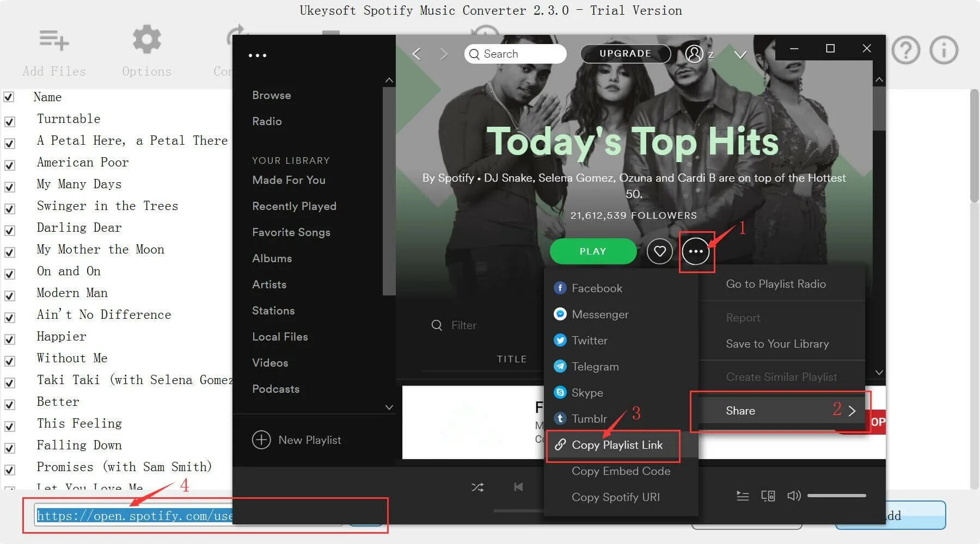
Task: Click the main content scroll-down arrow
Action: coord(879,373)
